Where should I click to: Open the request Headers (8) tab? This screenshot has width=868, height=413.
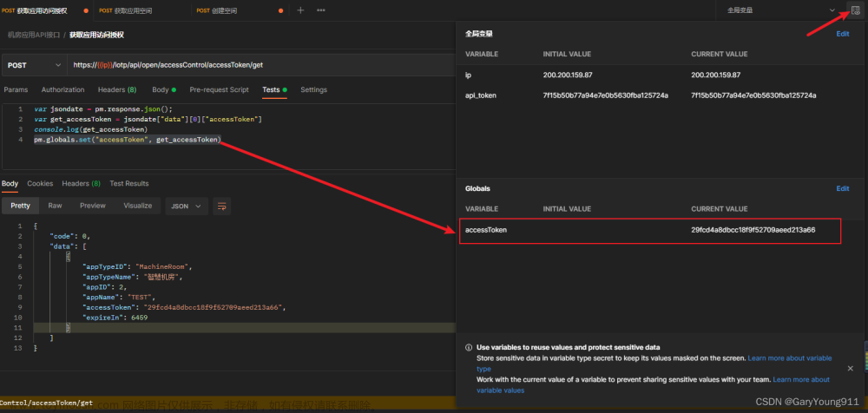click(x=117, y=89)
